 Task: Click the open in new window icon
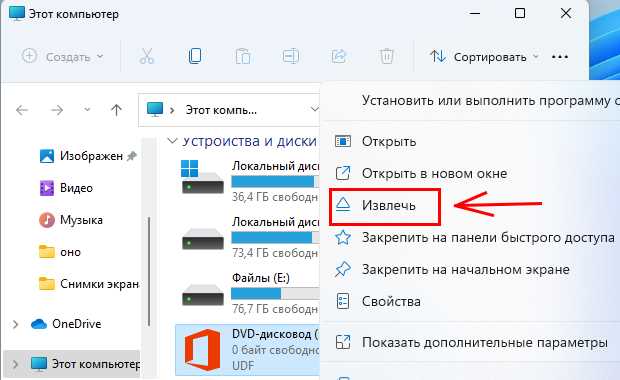(343, 173)
